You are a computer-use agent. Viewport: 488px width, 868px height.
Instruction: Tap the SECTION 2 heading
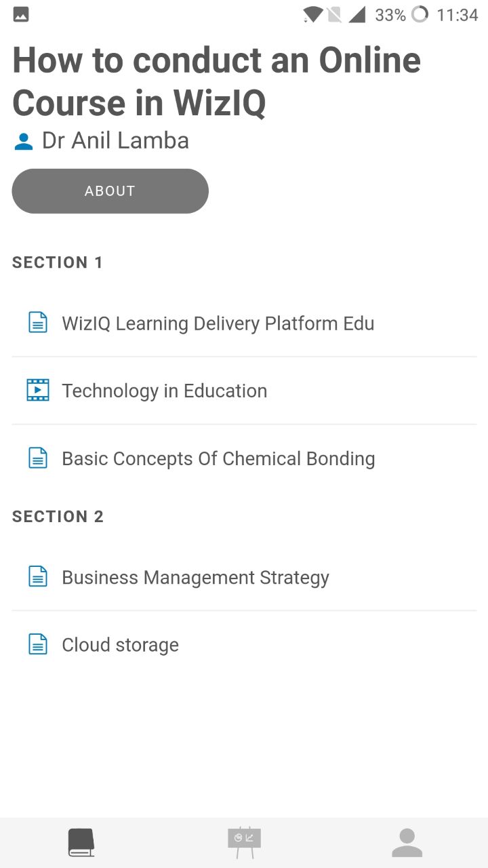(58, 516)
